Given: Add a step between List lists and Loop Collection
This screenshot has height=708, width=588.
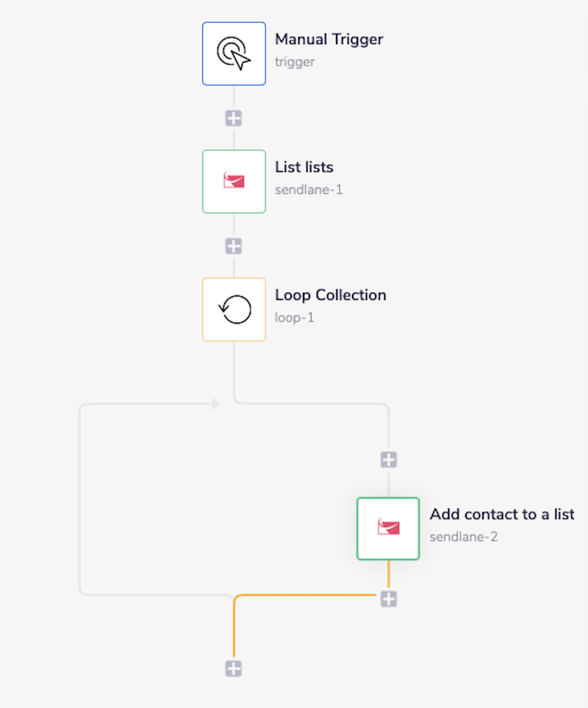Looking at the screenshot, I should click(x=234, y=246).
